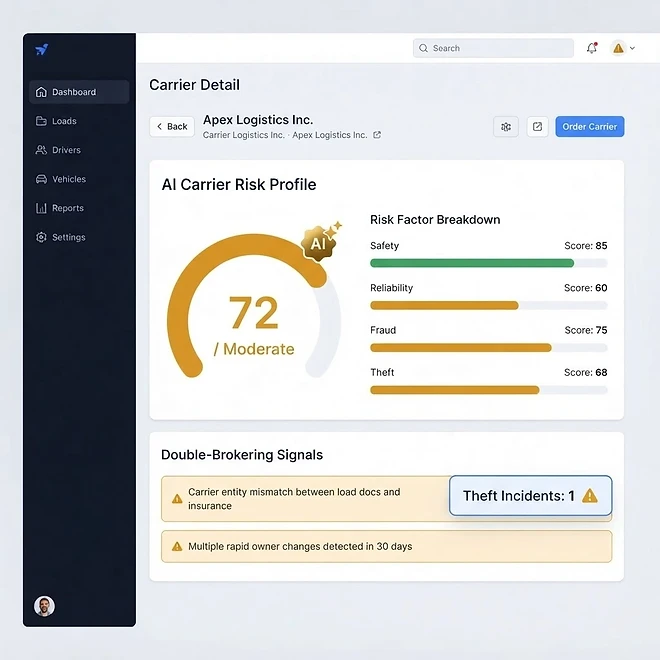Click the Double-Brokering Signals heading
The height and width of the screenshot is (660, 660).
242,455
